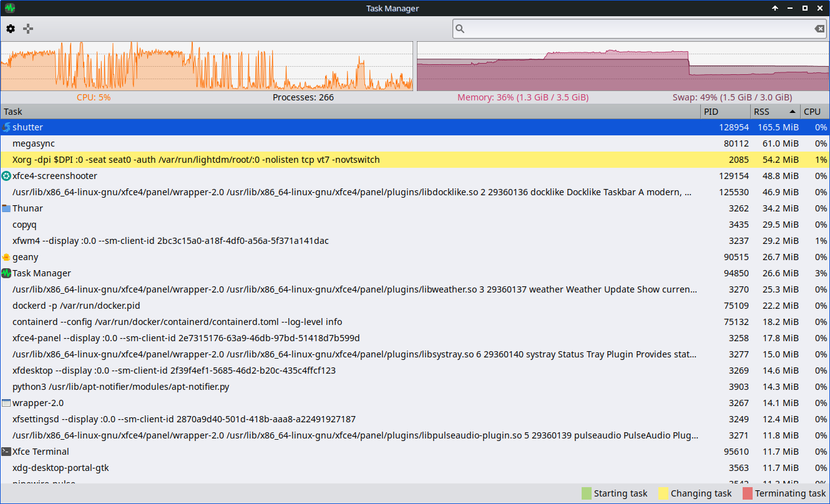
Task: Click the 'Memory: 36%' label
Action: click(523, 97)
